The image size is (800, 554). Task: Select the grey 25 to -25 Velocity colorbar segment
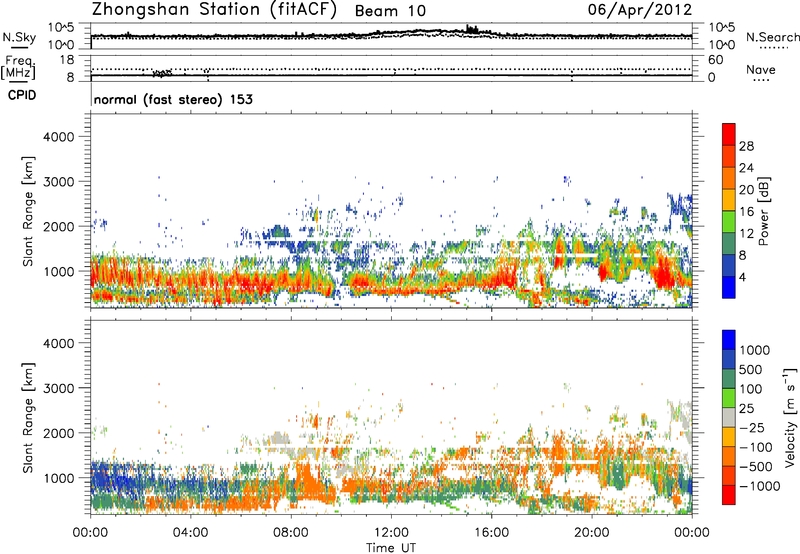coord(729,417)
